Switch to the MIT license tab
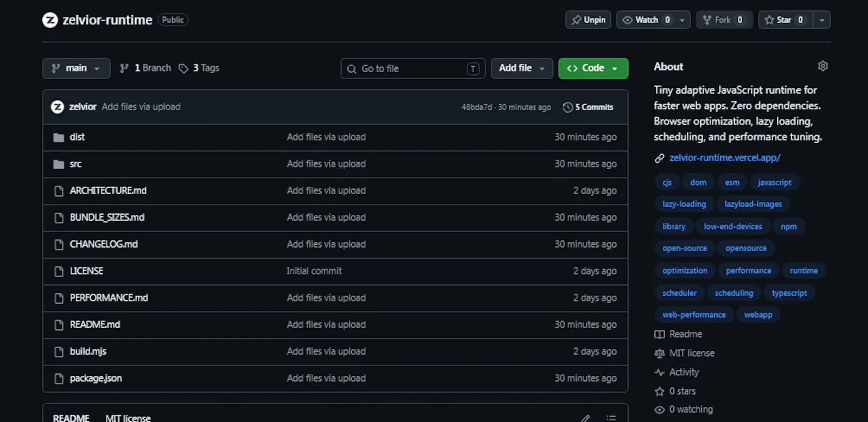The width and height of the screenshot is (868, 422). pyautogui.click(x=128, y=418)
